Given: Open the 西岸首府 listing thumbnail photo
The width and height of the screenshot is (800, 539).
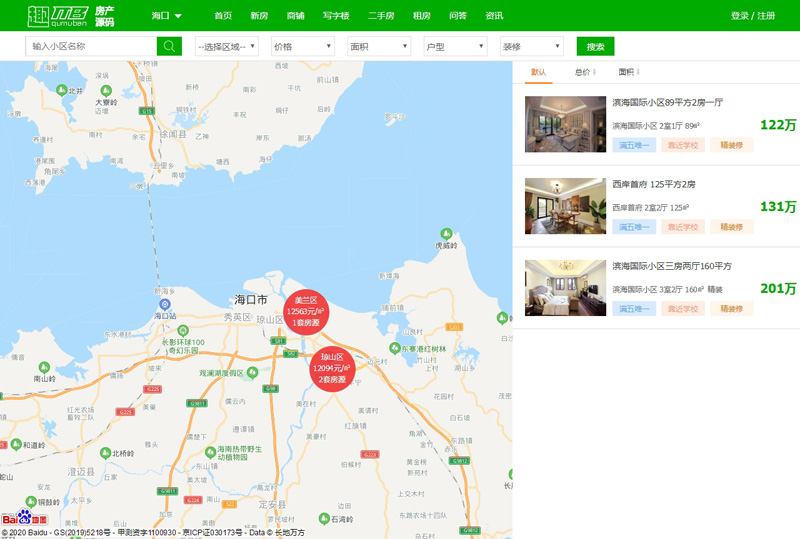Looking at the screenshot, I should (565, 206).
